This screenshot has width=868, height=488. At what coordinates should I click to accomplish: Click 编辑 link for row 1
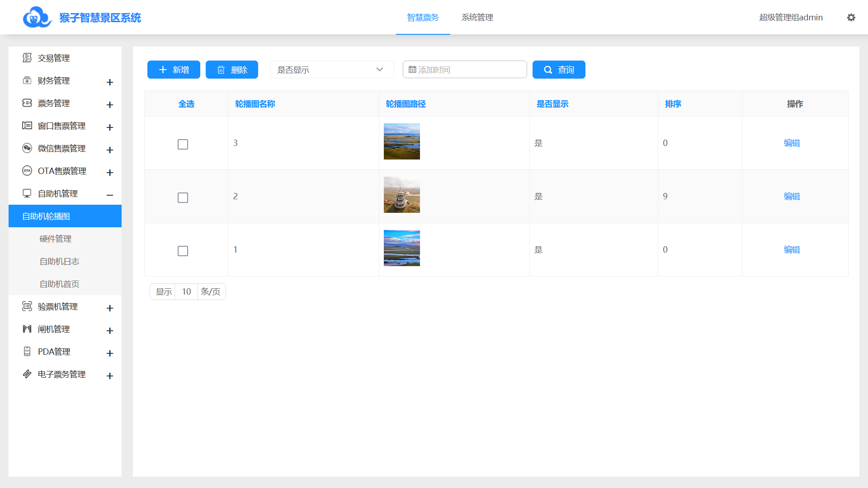pyautogui.click(x=792, y=249)
